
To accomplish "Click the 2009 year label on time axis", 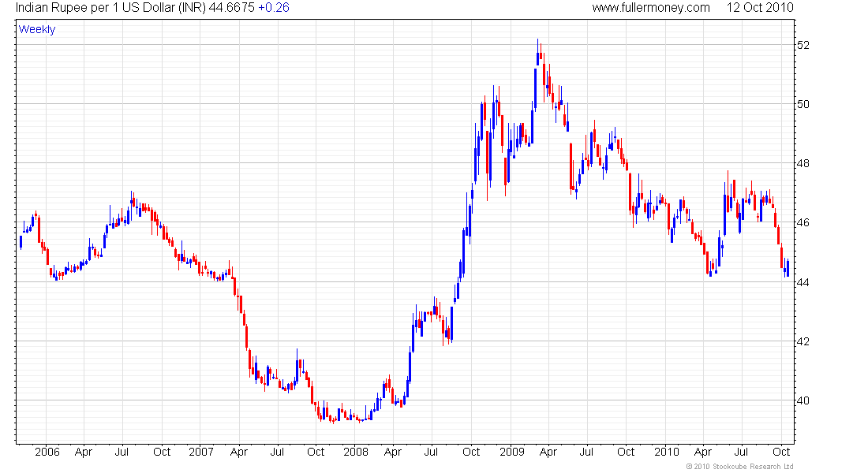I will pos(511,452).
